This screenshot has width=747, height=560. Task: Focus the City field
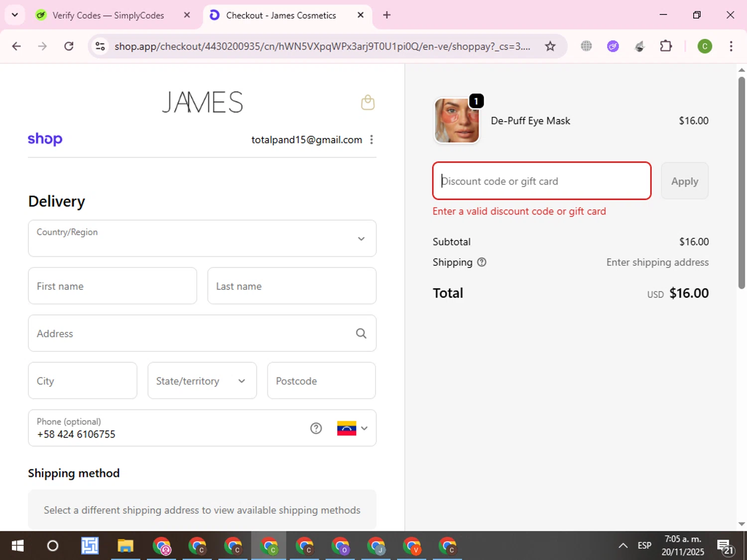point(83,381)
